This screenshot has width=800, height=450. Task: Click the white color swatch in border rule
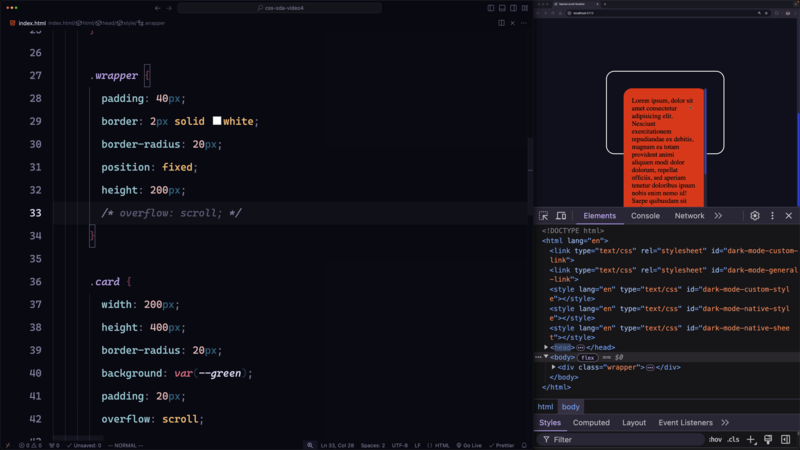216,121
